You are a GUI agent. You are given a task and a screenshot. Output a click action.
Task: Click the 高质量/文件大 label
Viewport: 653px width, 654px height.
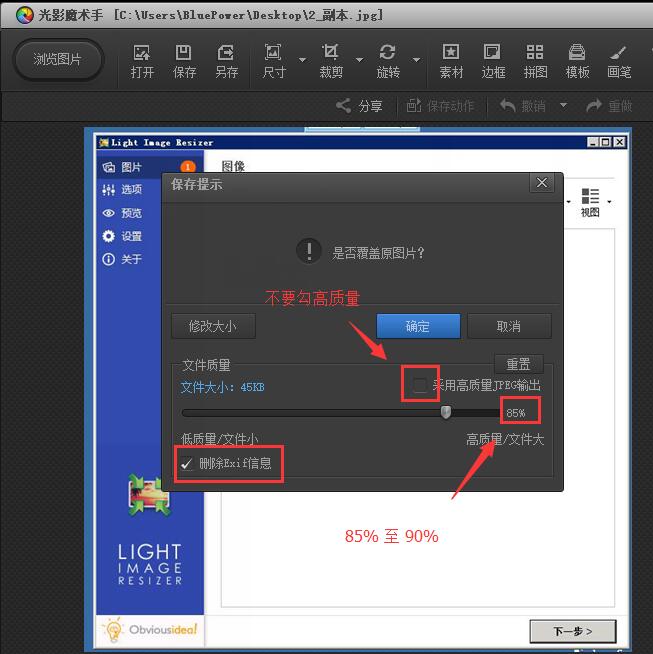[505, 439]
